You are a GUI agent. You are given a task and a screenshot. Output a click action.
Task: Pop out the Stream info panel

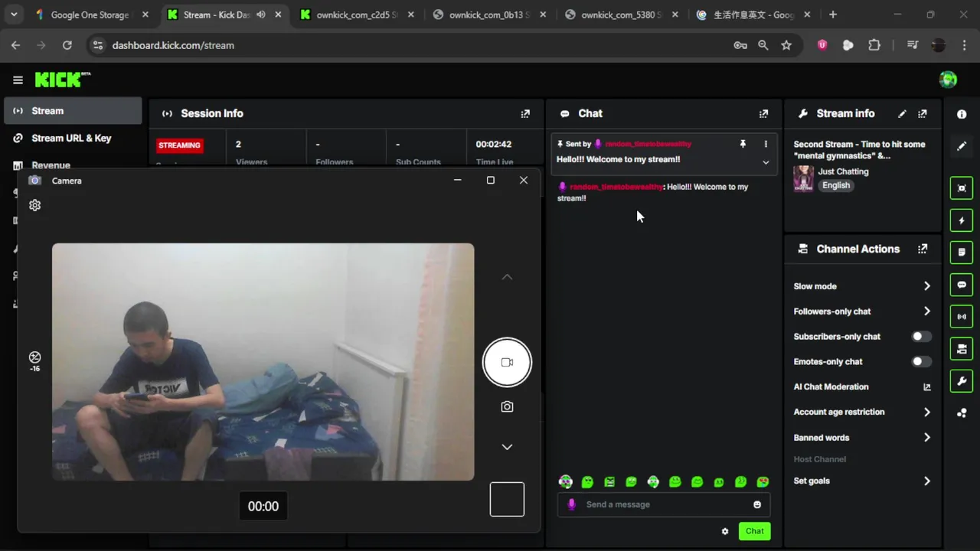pyautogui.click(x=923, y=113)
